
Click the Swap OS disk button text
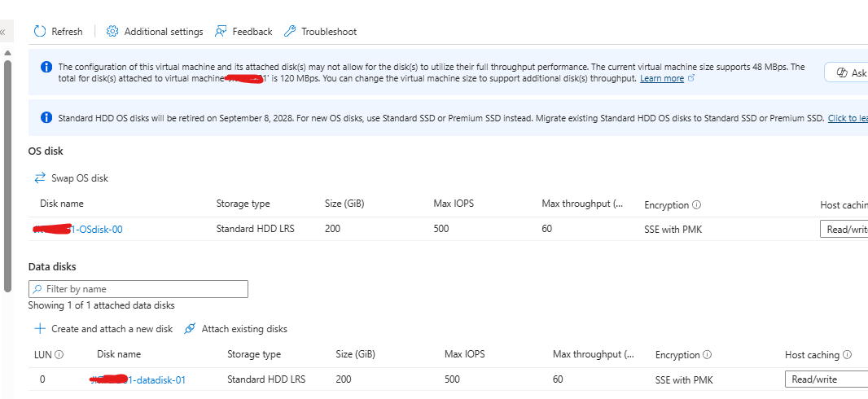pyautogui.click(x=80, y=178)
